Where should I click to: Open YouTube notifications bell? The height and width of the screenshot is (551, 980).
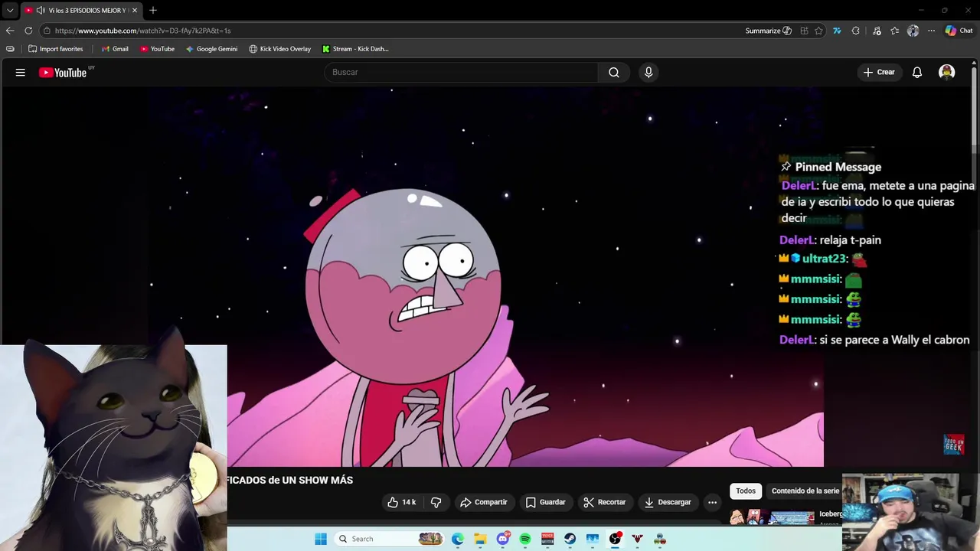click(916, 73)
